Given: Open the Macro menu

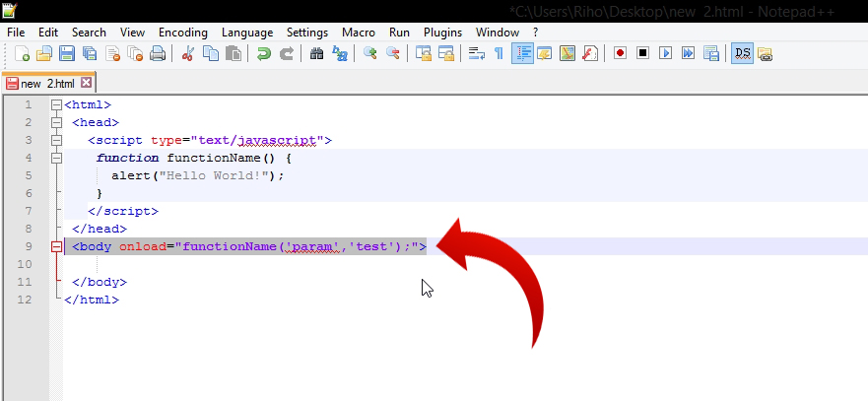Looking at the screenshot, I should 359,33.
